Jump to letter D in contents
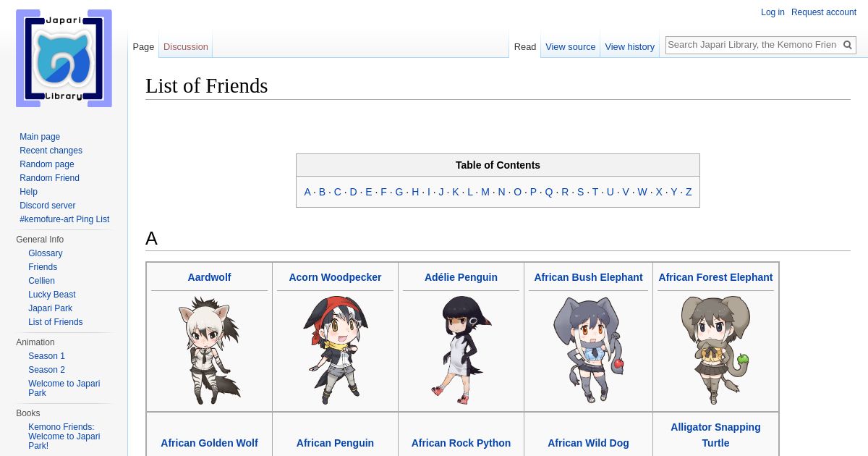 tap(353, 192)
